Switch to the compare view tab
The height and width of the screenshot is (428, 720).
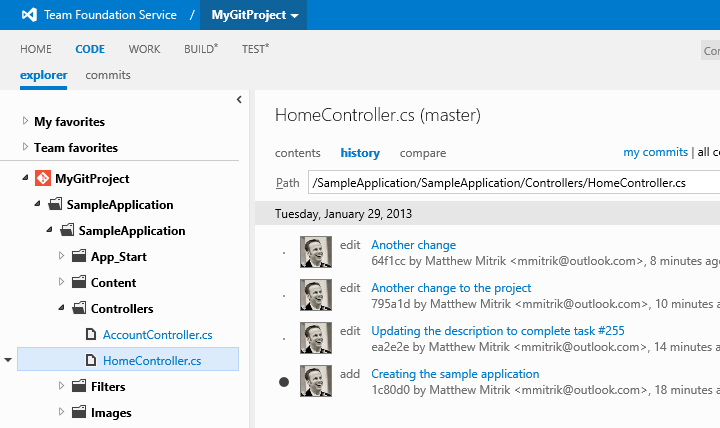(423, 153)
